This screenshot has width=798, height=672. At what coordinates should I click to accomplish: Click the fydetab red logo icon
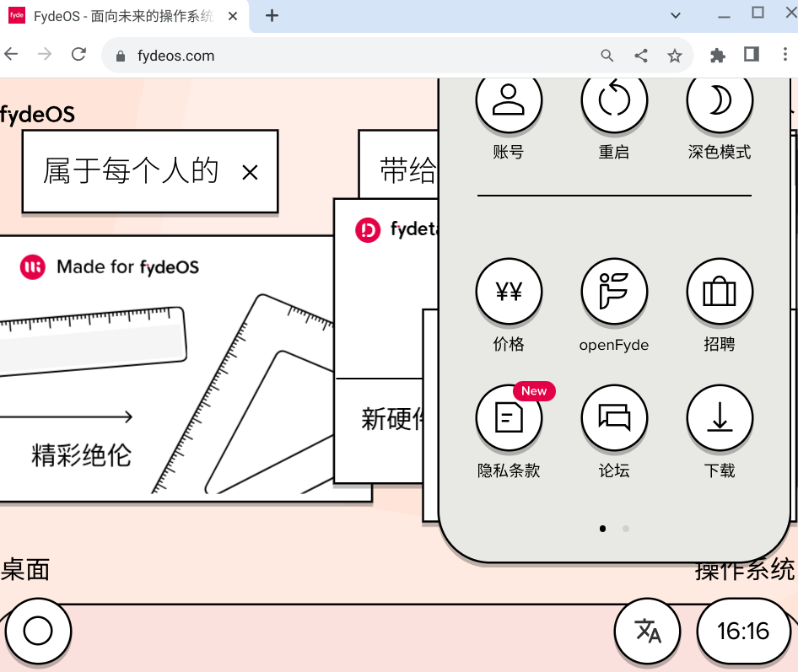[x=368, y=230]
